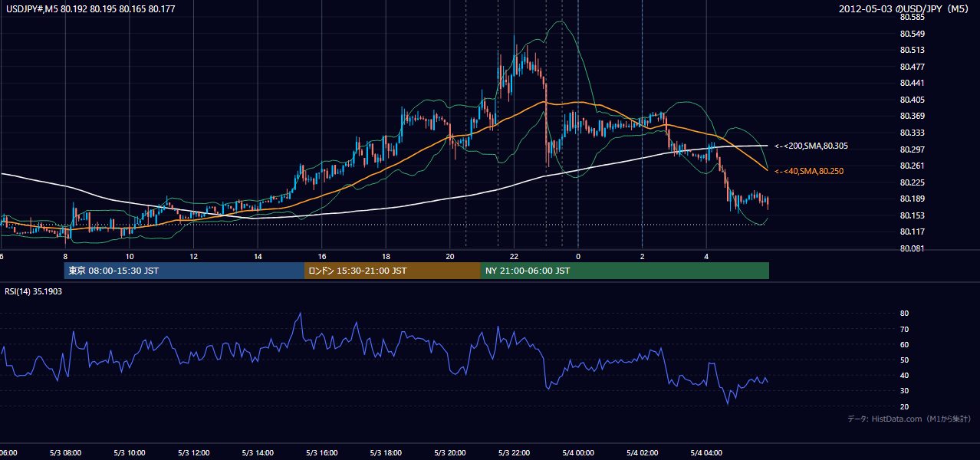Click hour 12 on the price chart time axis
This screenshot has height=460, width=980.
[193, 256]
